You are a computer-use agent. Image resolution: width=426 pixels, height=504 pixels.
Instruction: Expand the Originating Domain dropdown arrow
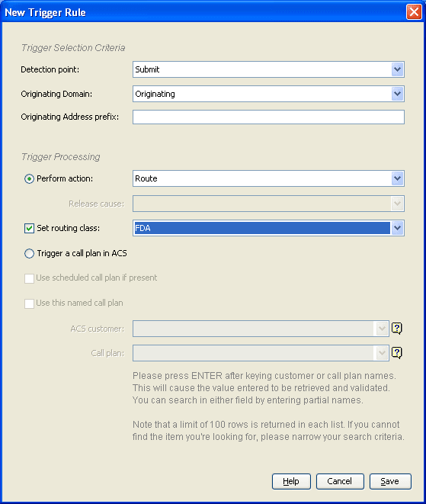click(x=397, y=94)
